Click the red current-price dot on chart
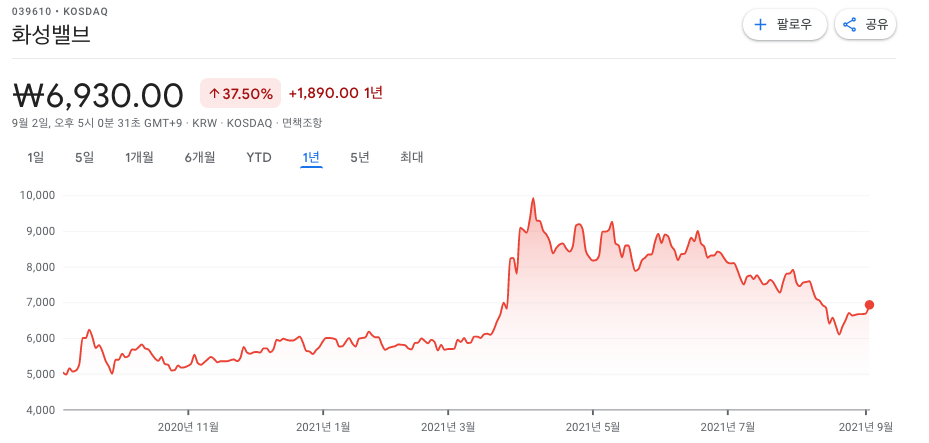Viewport: 929px width, 443px height. (869, 305)
